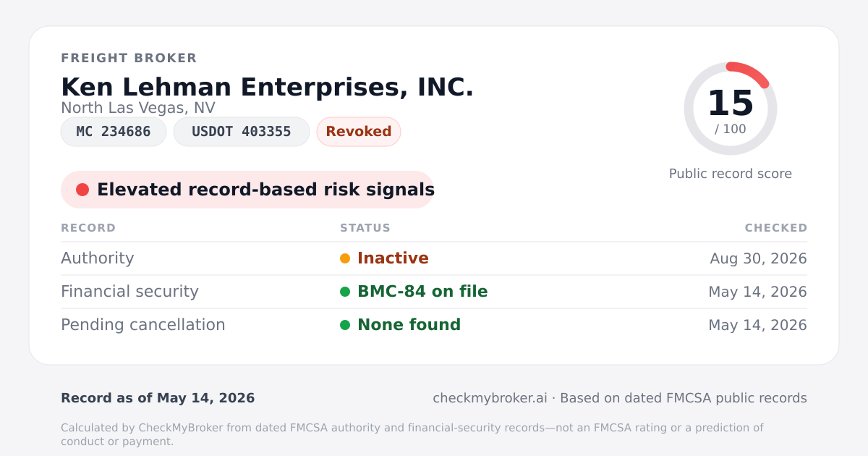The image size is (868, 456).
Task: Click the checkmybroker.ai footer text
Action: click(490, 398)
